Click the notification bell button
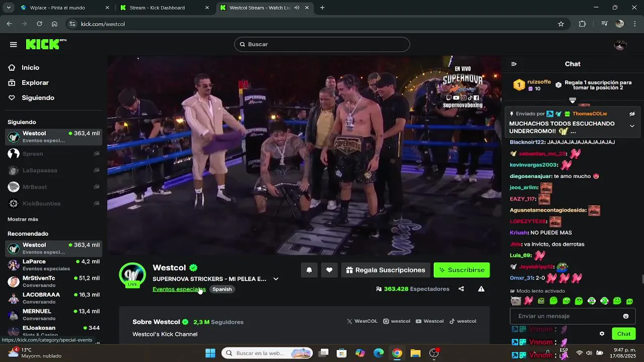644x362 pixels. point(309,270)
